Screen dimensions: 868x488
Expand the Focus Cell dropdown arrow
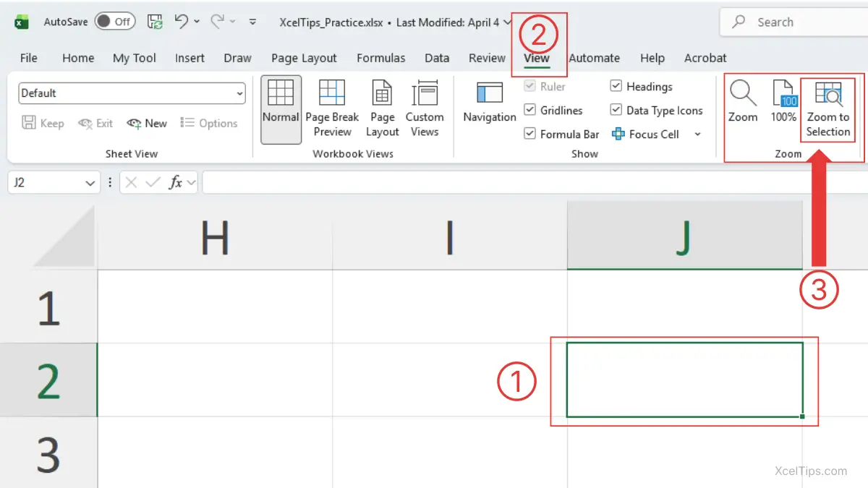(697, 134)
